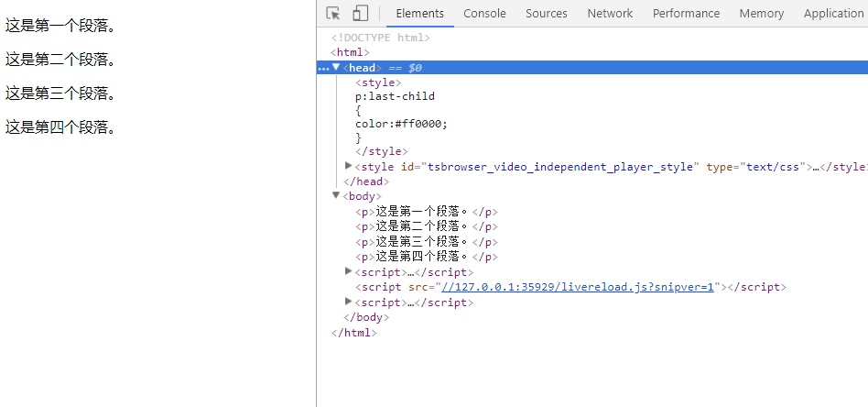Select the opening <html> tag row
The height and width of the screenshot is (407, 868).
tap(350, 52)
